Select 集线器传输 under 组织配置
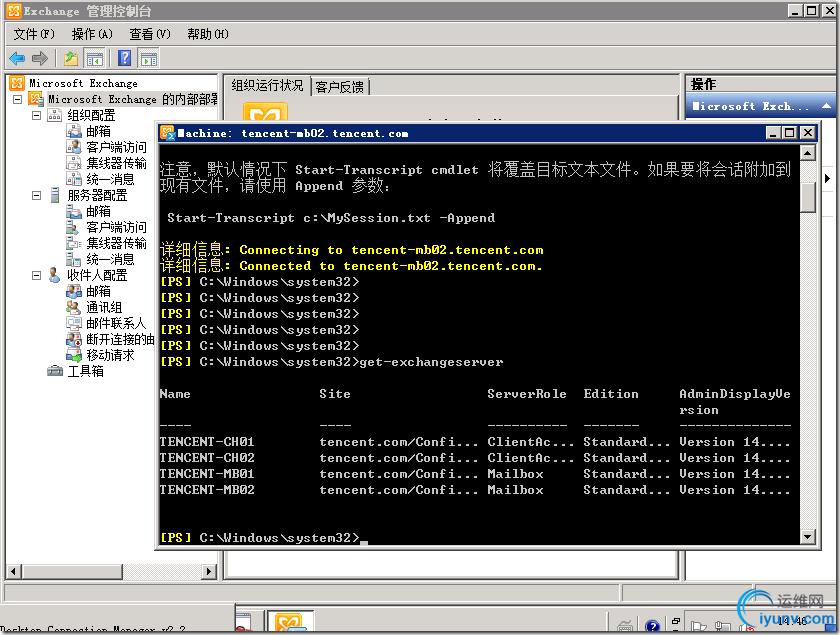The width and height of the screenshot is (840, 635). [x=116, y=163]
